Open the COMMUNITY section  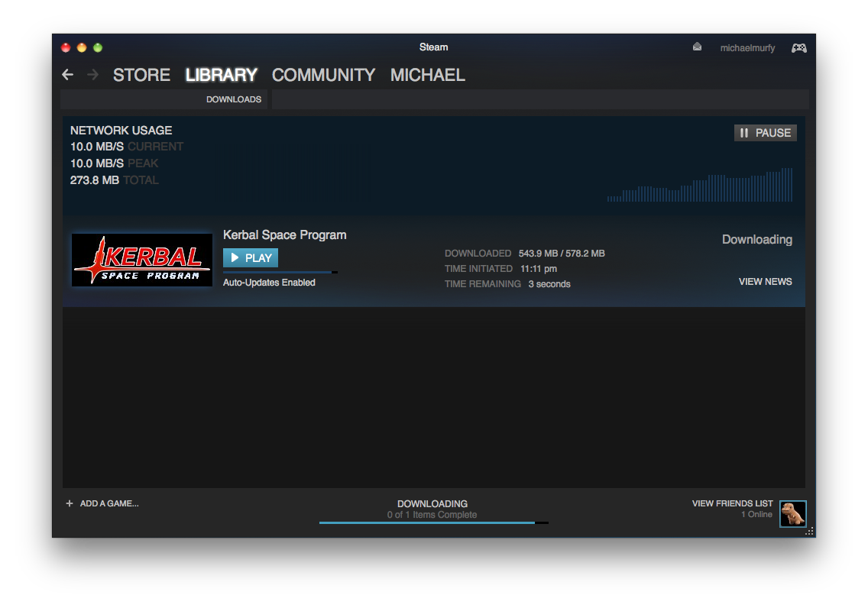pos(323,75)
